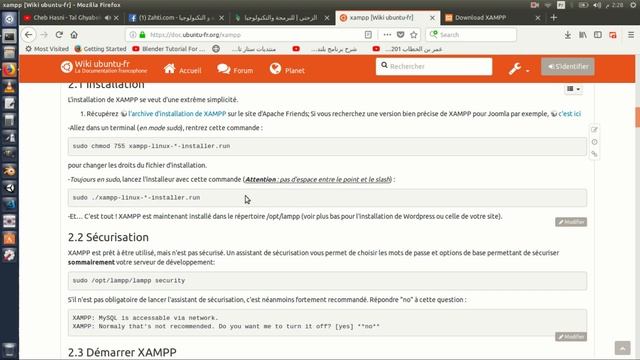Open Blender Tutorial For bookmark
Viewport: 640px width, 360px height.
169,49
